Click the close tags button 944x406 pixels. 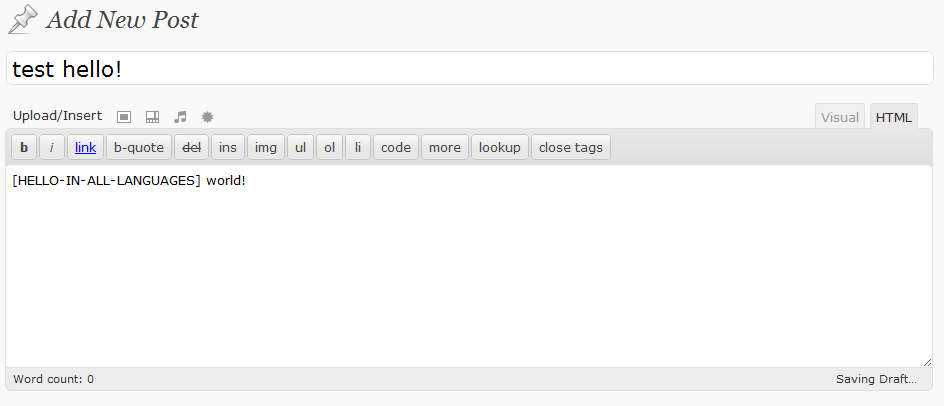coord(571,148)
